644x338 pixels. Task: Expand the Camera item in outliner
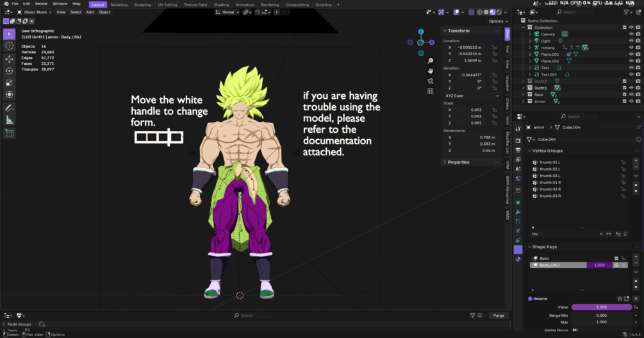coord(530,34)
